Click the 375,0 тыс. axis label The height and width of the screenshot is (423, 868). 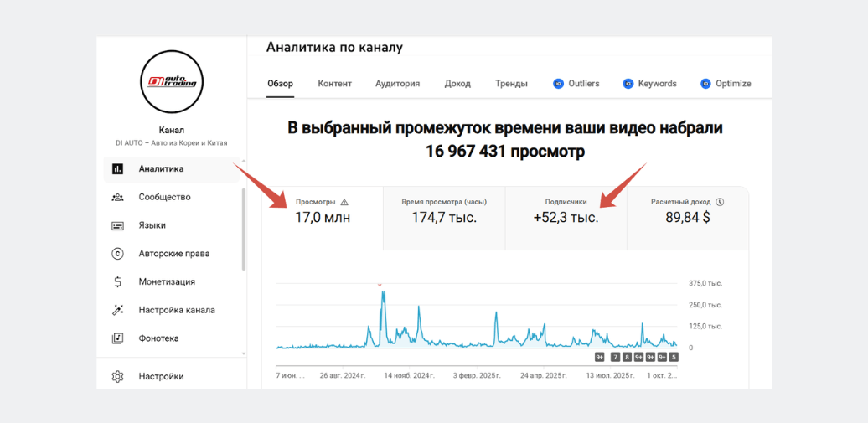coord(705,283)
